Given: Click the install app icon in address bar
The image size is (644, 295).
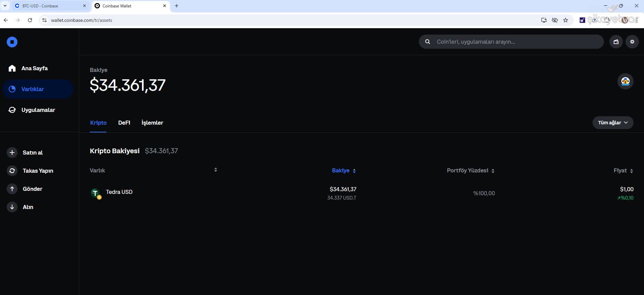Looking at the screenshot, I should pyautogui.click(x=544, y=20).
